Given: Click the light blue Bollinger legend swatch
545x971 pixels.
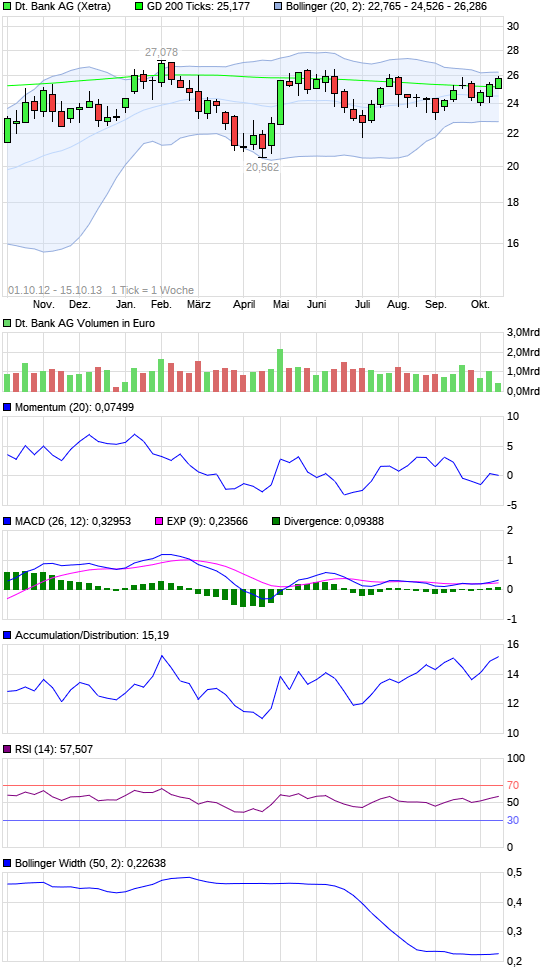Looking at the screenshot, I should pyautogui.click(x=279, y=7).
